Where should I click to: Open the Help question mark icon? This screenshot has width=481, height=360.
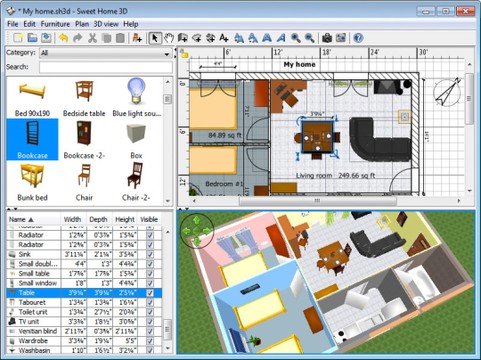[x=358, y=38]
